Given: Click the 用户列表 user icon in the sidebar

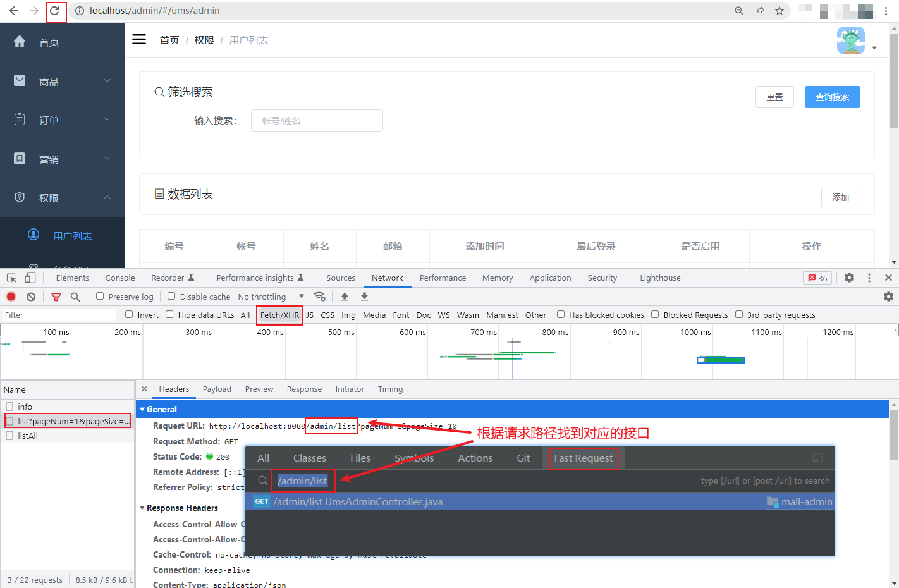Looking at the screenshot, I should (x=34, y=235).
